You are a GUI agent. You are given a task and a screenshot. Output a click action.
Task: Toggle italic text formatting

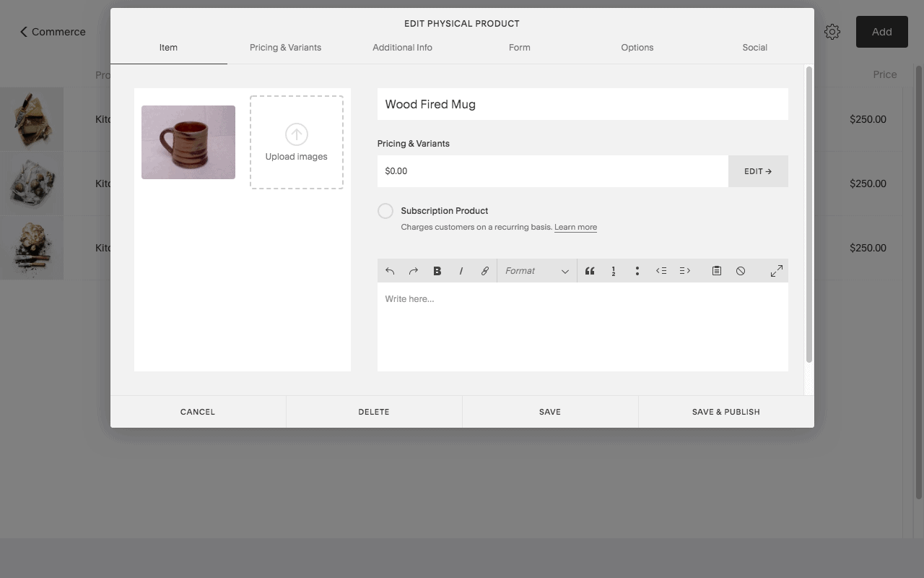coord(461,271)
